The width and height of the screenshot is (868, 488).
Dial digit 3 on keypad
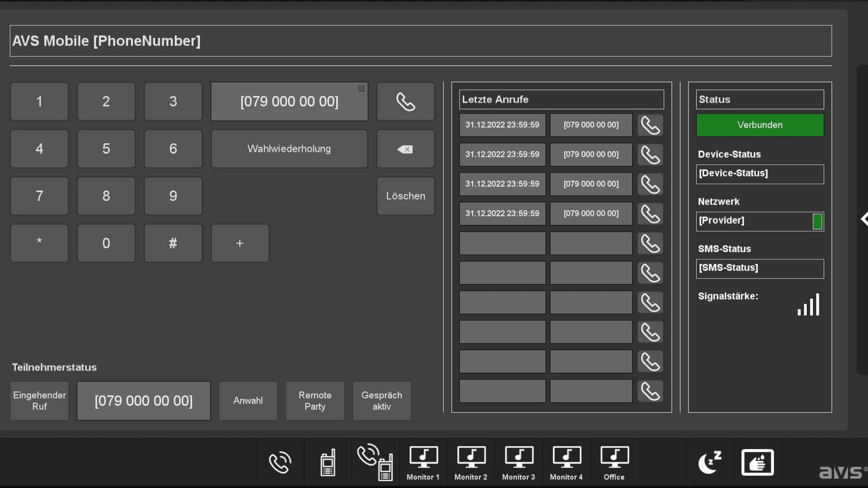[173, 101]
